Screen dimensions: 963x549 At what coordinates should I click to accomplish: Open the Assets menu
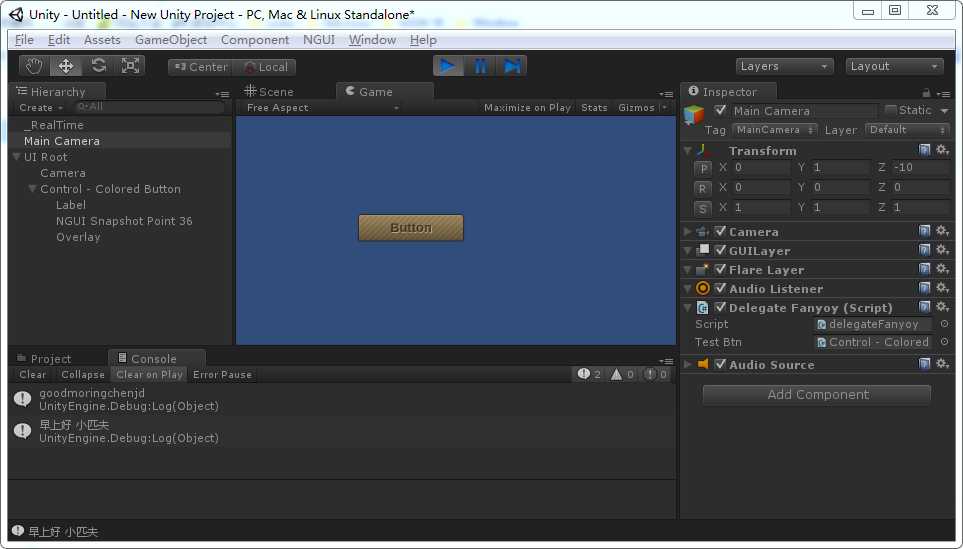(102, 40)
